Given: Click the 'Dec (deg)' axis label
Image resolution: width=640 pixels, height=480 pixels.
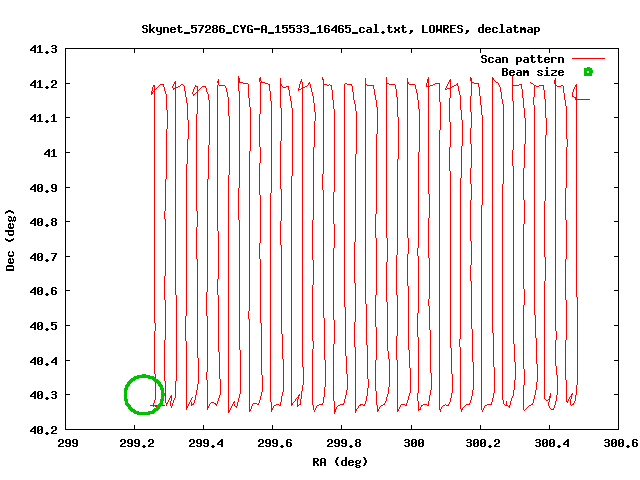Looking at the screenshot, I should pyautogui.click(x=10, y=240).
